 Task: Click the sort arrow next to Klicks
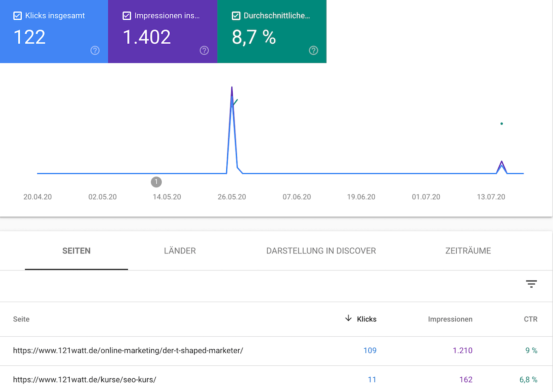[x=348, y=319]
